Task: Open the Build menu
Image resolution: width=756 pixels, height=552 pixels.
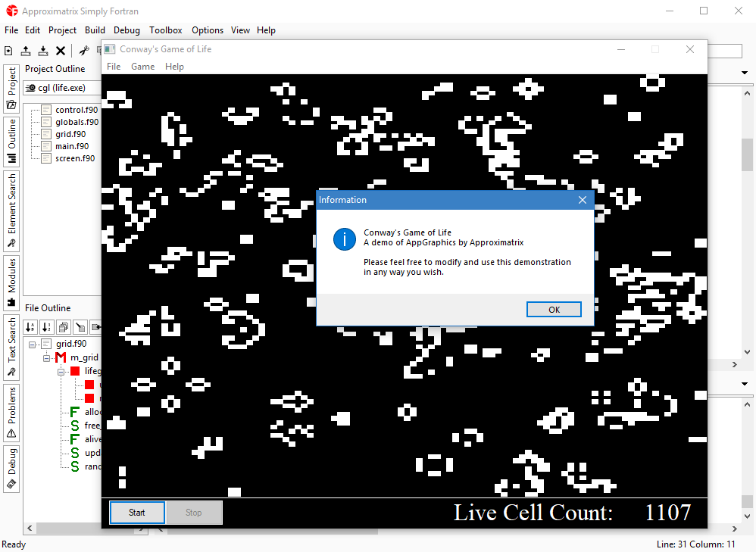Action: tap(95, 30)
